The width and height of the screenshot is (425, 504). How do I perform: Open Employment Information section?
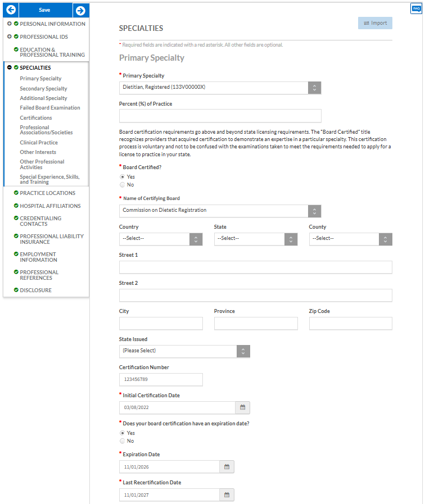(38, 257)
